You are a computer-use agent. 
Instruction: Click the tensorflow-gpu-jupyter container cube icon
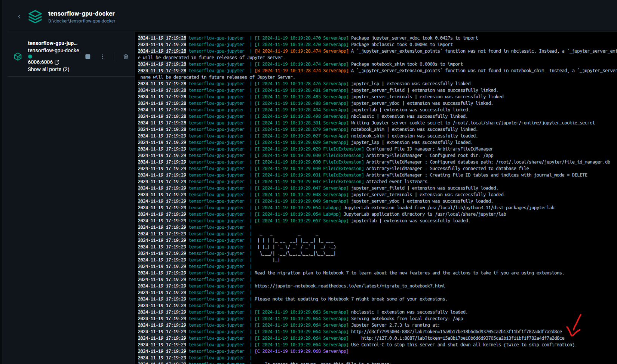tap(18, 56)
